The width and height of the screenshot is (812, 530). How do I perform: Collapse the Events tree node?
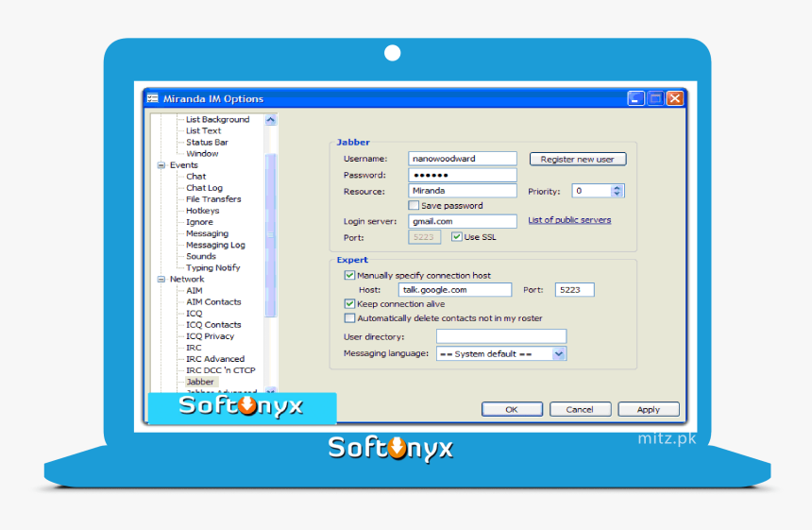tap(161, 165)
